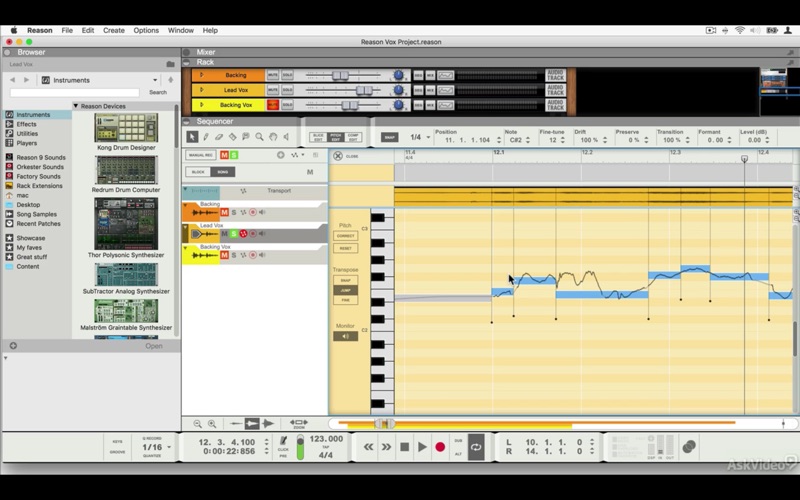The image size is (800, 500).
Task: Click the browser back arrow
Action: [x=13, y=80]
